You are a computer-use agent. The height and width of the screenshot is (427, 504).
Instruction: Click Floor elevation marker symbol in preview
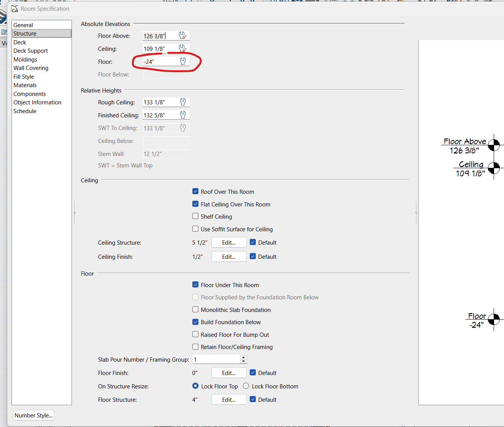point(494,319)
